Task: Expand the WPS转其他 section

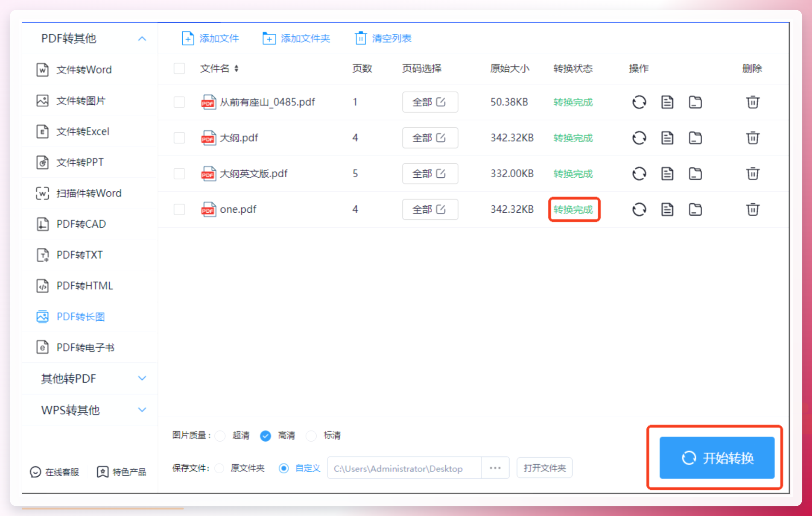Action: click(x=142, y=410)
